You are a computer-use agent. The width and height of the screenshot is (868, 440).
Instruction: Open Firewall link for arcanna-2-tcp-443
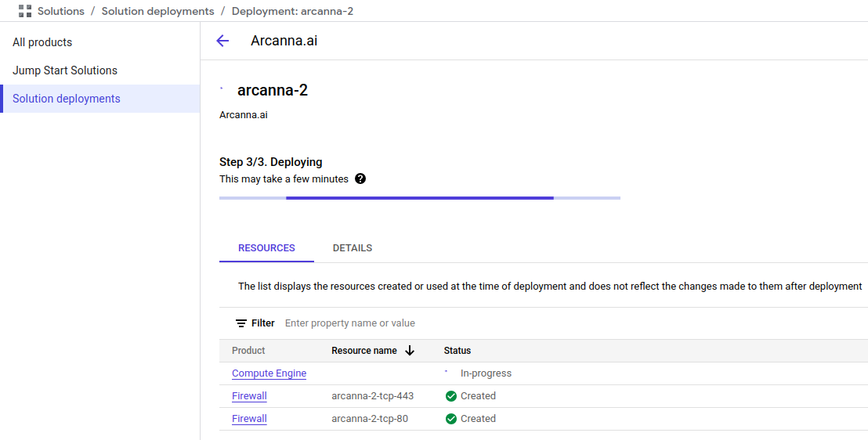click(x=249, y=396)
